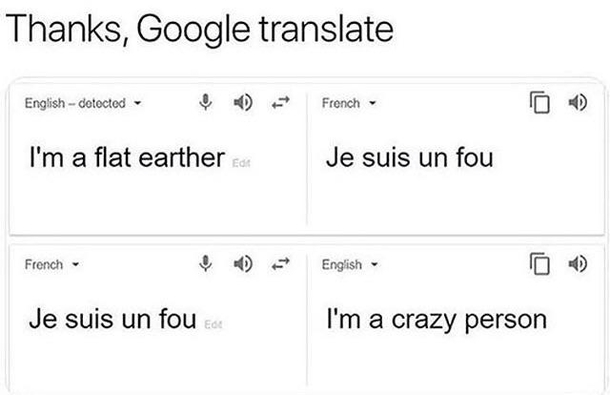This screenshot has height=395, width=610.
Task: Copy the 'Je suis un fou' translation output
Action: (x=540, y=103)
